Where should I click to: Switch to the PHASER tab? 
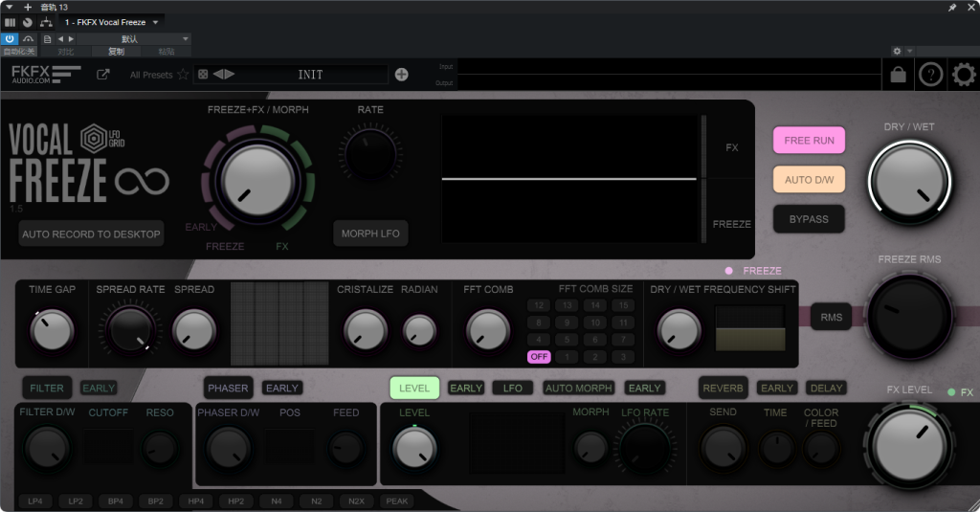[x=228, y=389]
